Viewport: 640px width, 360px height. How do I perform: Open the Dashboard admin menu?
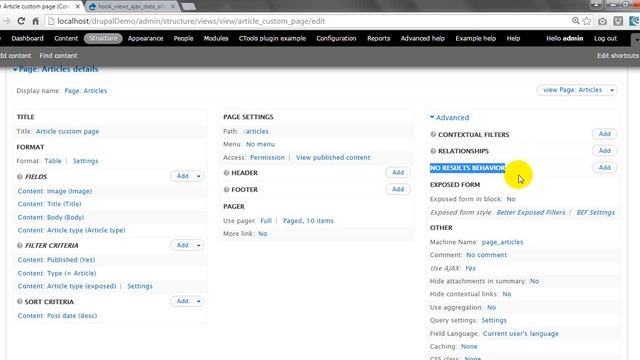[27, 38]
